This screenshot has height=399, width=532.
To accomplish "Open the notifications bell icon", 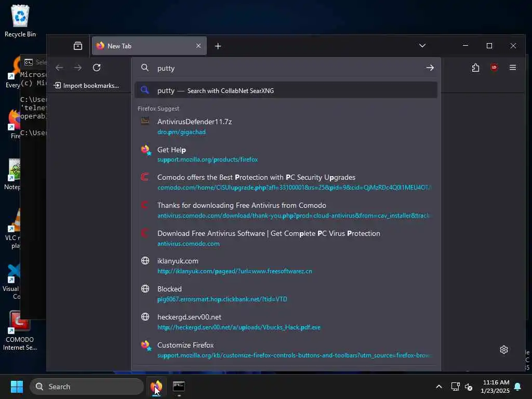I will coord(518,387).
